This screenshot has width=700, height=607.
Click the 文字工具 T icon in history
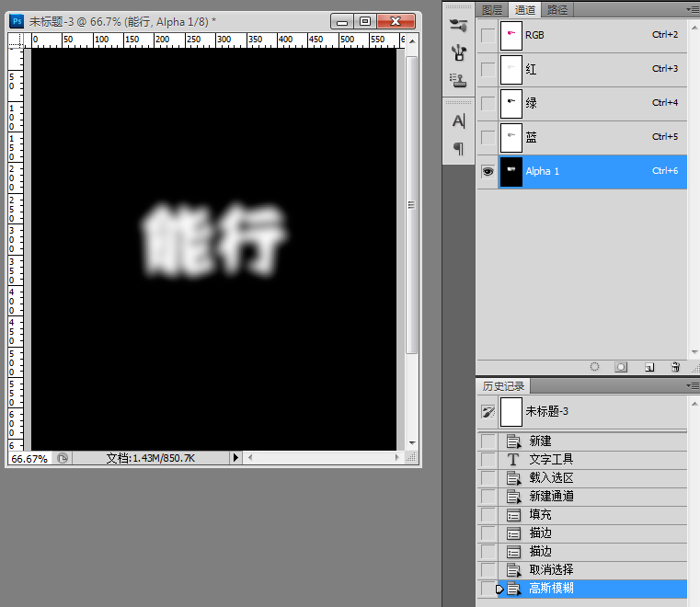513,459
